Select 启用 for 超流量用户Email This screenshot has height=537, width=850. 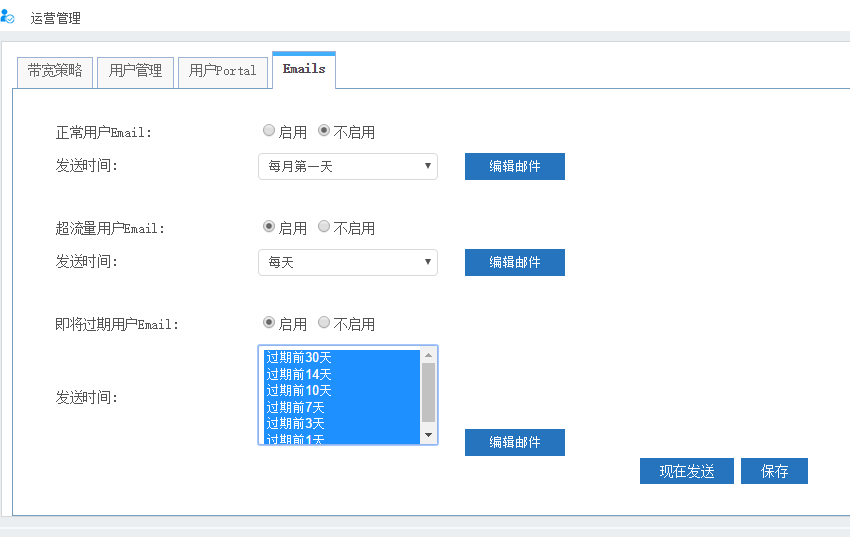point(269,227)
